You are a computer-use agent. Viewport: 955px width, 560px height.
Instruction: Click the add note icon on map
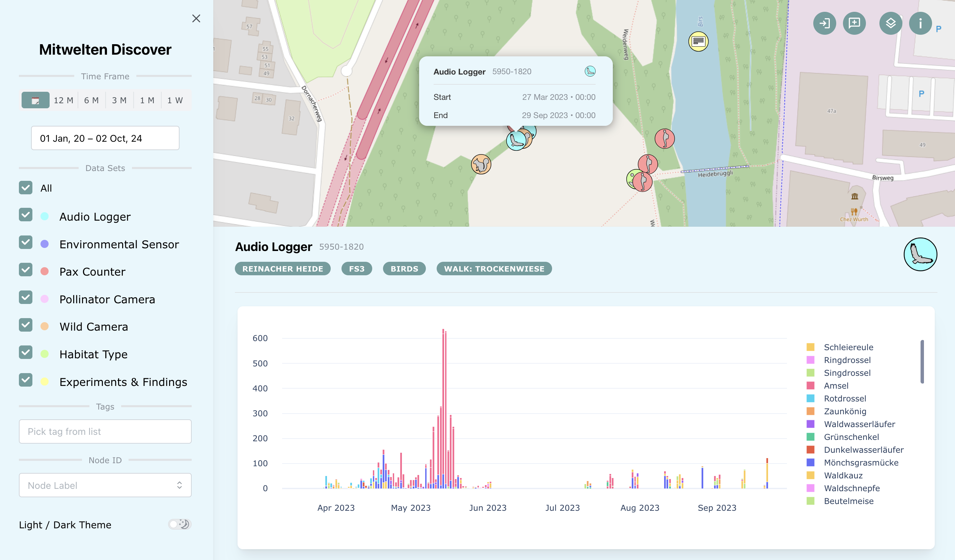(854, 24)
